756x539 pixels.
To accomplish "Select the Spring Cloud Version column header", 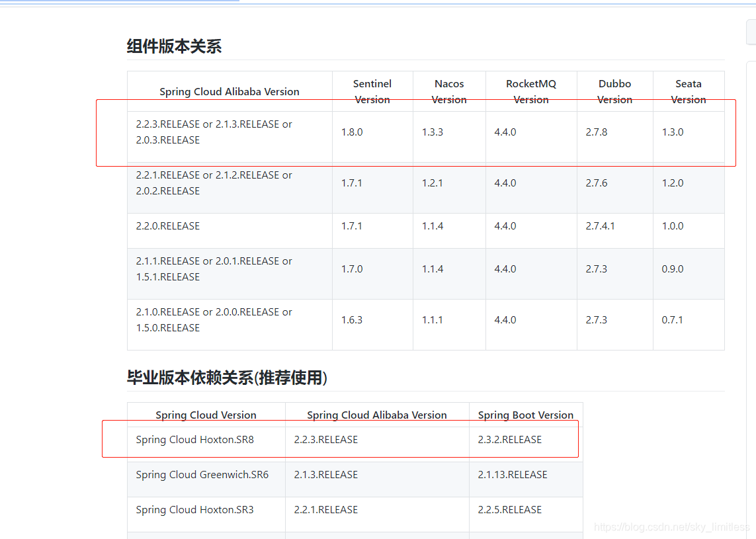I will click(x=206, y=415).
